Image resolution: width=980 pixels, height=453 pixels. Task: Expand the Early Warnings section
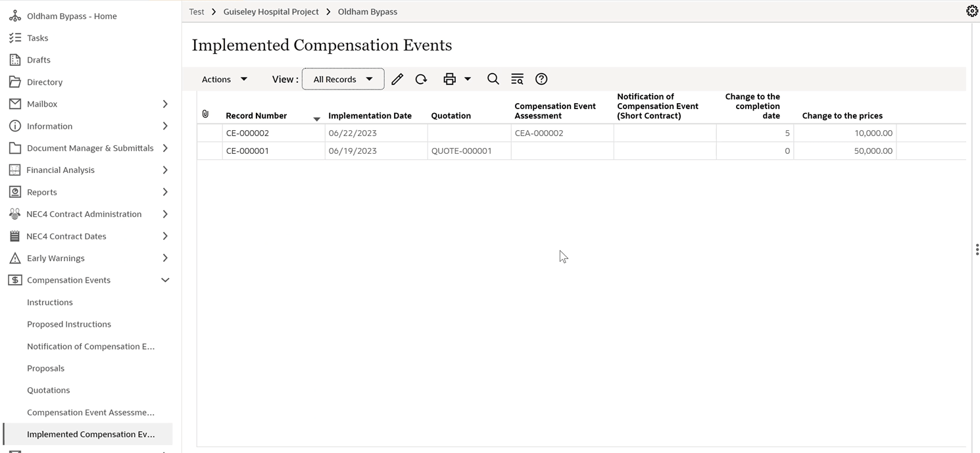pos(165,258)
